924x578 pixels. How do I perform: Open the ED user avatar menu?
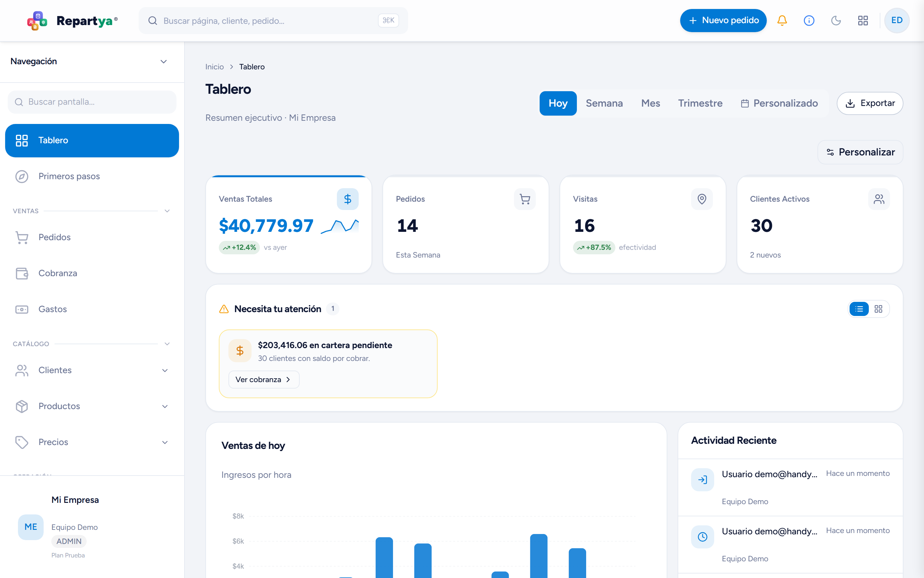point(897,20)
